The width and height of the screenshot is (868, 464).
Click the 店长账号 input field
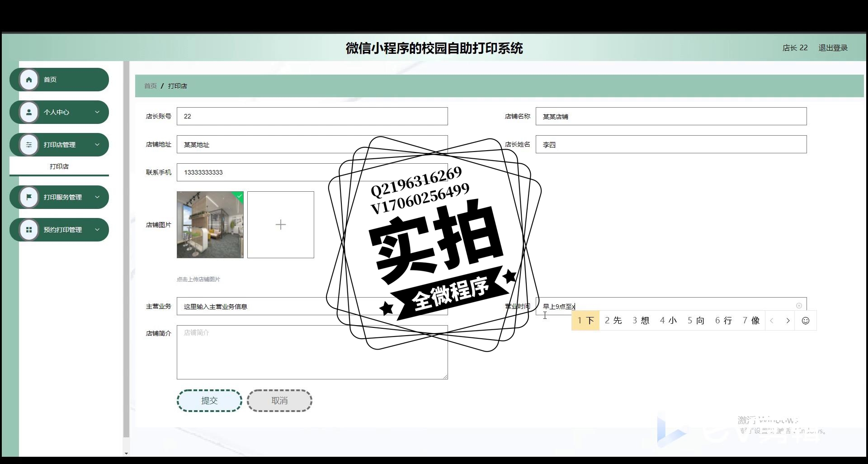pos(312,116)
